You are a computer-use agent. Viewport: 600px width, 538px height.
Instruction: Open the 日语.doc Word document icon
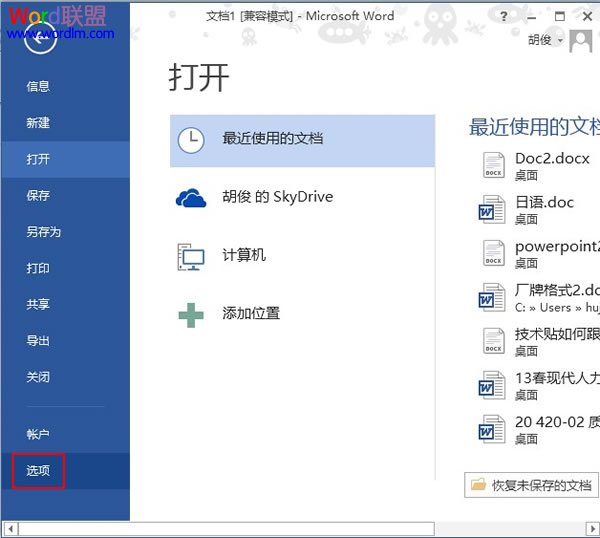(493, 209)
